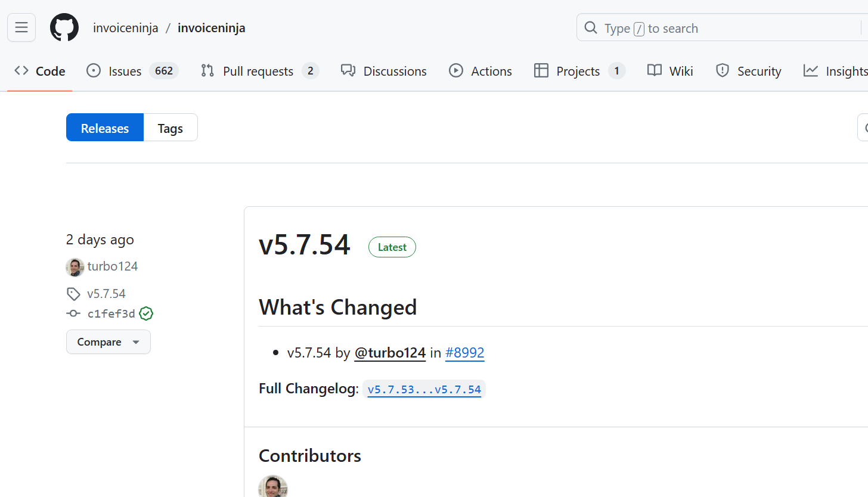868x497 pixels.
Task: Click the contributor avatar under Contributors
Action: coord(274,486)
